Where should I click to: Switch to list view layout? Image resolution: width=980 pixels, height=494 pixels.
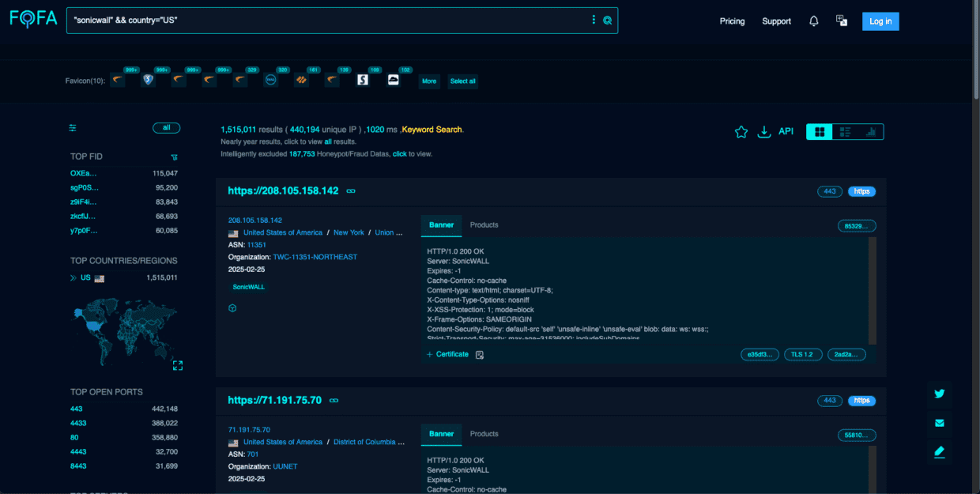coord(845,132)
